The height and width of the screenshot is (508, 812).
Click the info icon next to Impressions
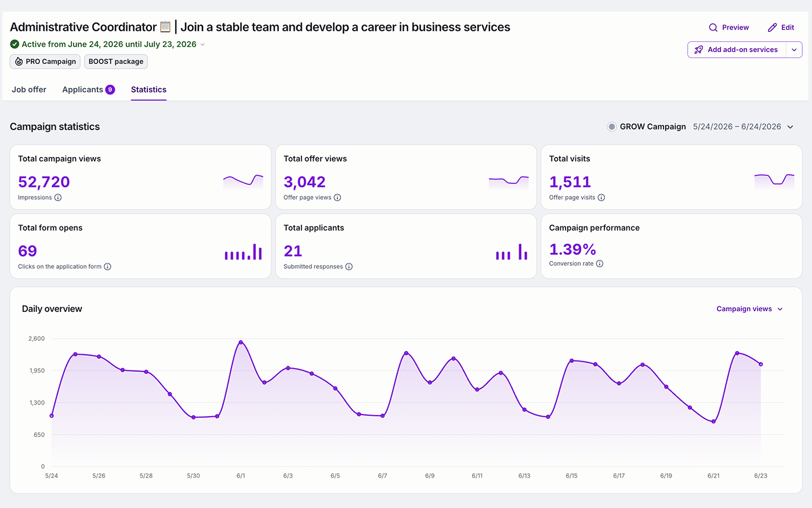[58, 197]
